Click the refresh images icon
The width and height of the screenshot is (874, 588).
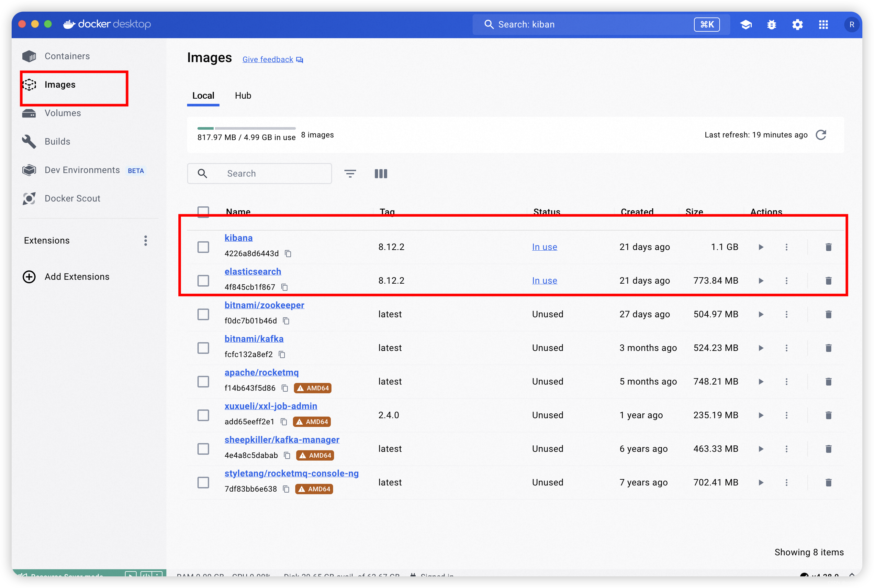[821, 135]
